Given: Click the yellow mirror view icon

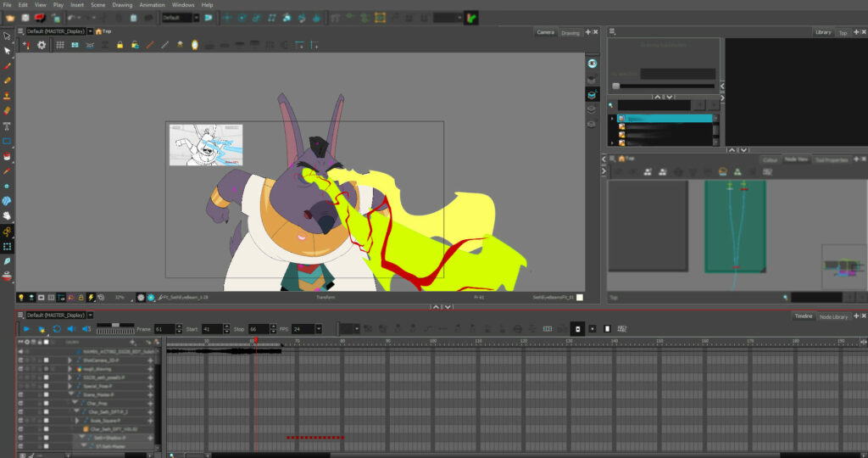Looking at the screenshot, I should pos(194,46).
